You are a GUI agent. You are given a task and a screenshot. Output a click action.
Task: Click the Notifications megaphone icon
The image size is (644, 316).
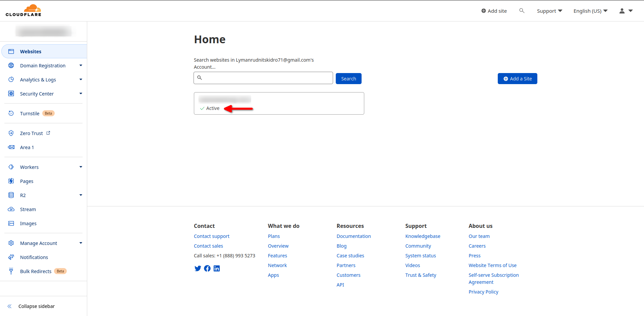(x=11, y=257)
